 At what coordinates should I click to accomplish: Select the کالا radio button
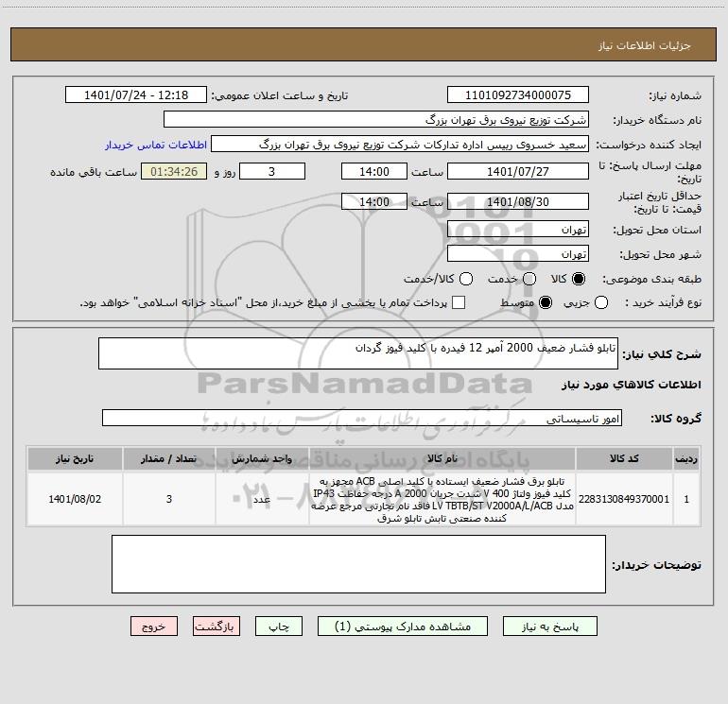coord(579,279)
